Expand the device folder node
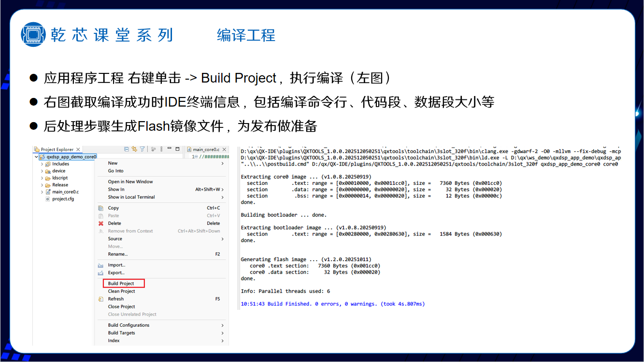Image resolution: width=644 pixels, height=362 pixels. pyautogui.click(x=42, y=171)
